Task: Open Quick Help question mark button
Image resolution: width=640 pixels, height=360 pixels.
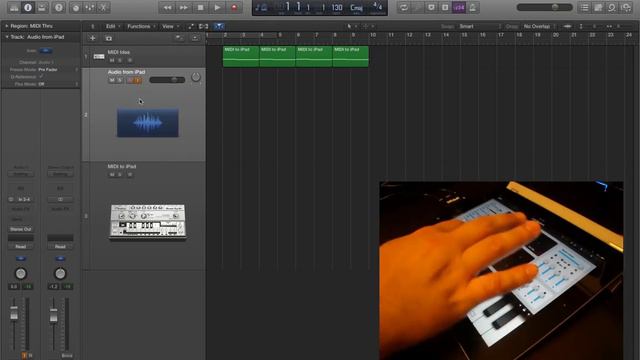Action: pyautogui.click(x=58, y=7)
